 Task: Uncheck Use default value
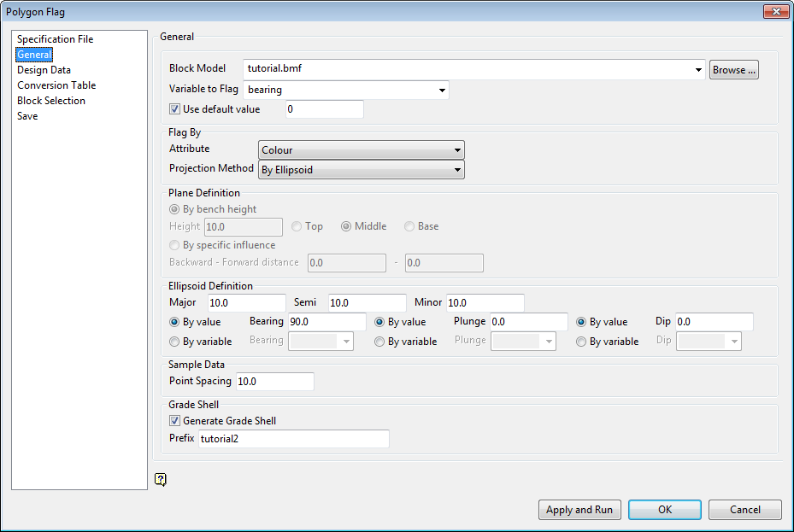[x=175, y=108]
